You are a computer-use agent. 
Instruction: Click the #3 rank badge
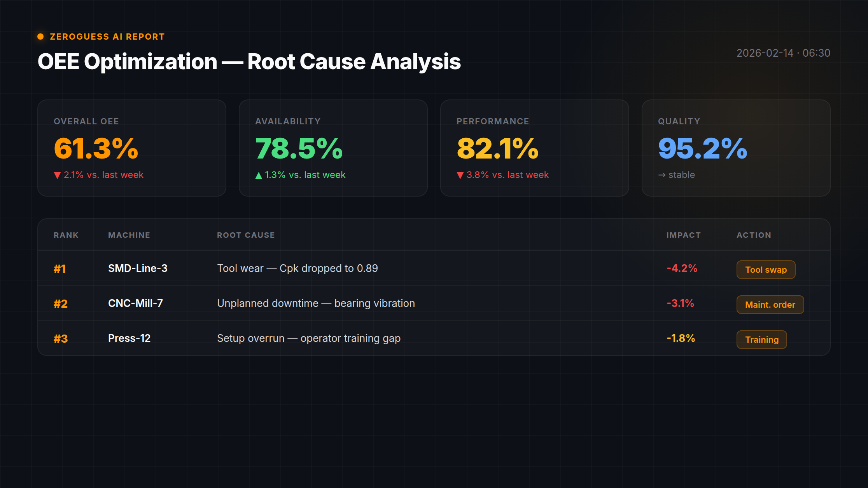[x=60, y=338]
